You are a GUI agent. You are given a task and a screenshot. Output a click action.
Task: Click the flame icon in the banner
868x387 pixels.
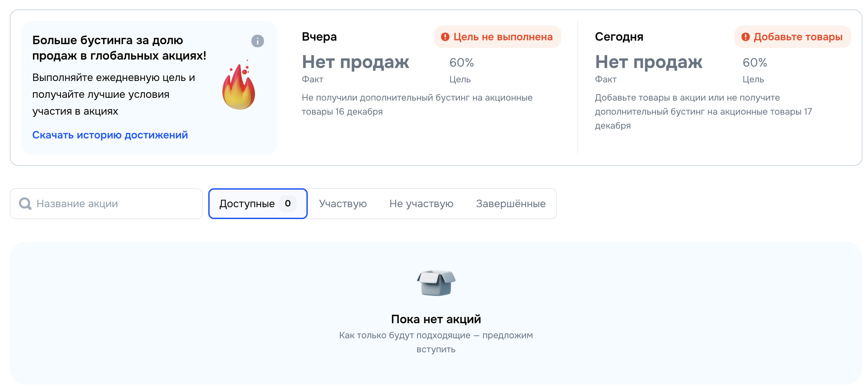point(239,86)
